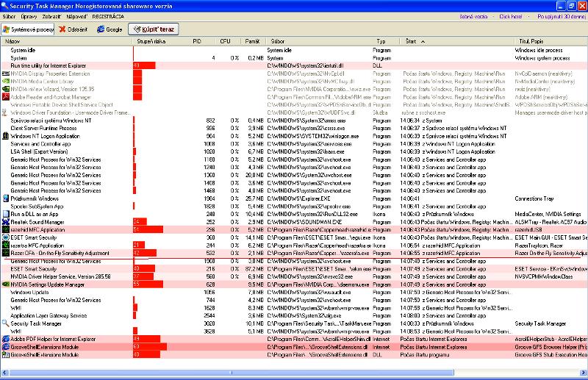This screenshot has width=588, height=380.
Task: Open the Súbor menu
Action: point(9,16)
